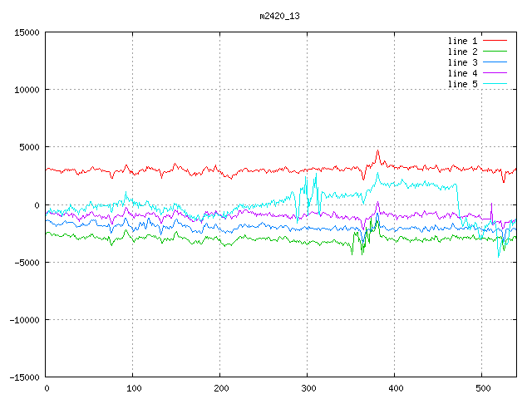Select the "line 5" legend label
The height and width of the screenshot is (399, 532).
[463, 84]
